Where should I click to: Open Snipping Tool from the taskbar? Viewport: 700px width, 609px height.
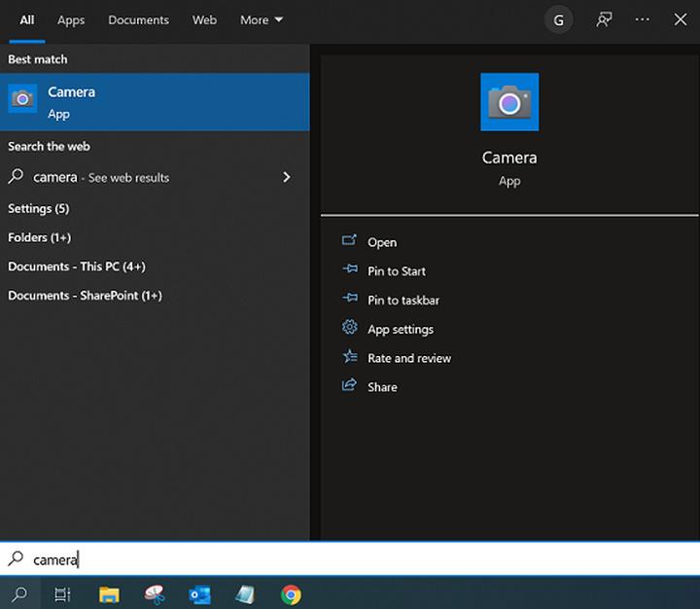point(154,594)
